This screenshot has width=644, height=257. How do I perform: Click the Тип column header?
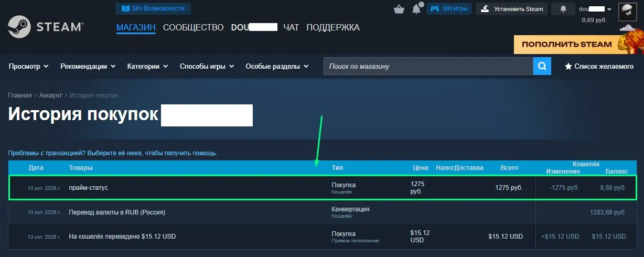[x=338, y=168]
